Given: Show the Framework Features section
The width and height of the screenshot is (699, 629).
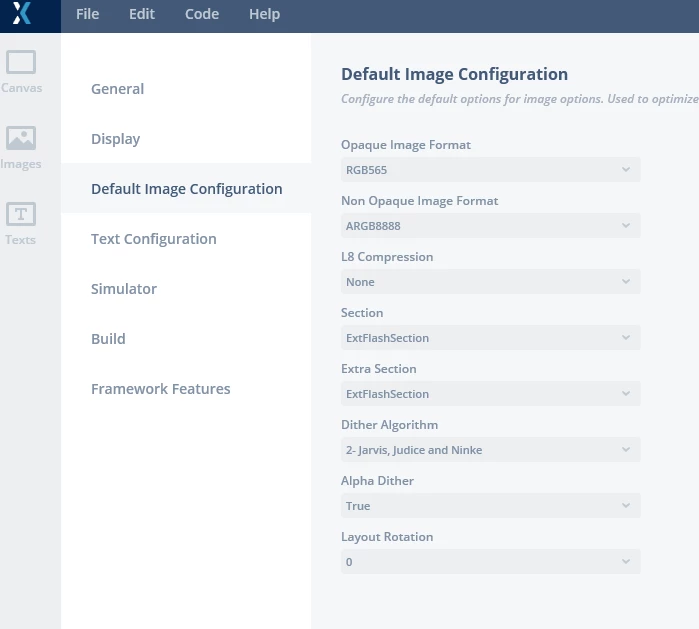Looking at the screenshot, I should click(x=160, y=389).
